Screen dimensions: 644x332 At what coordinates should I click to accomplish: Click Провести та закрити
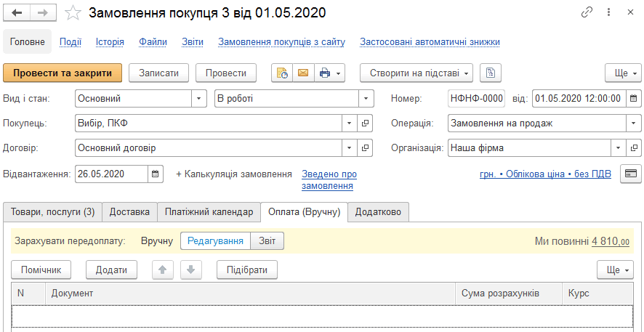coord(63,73)
